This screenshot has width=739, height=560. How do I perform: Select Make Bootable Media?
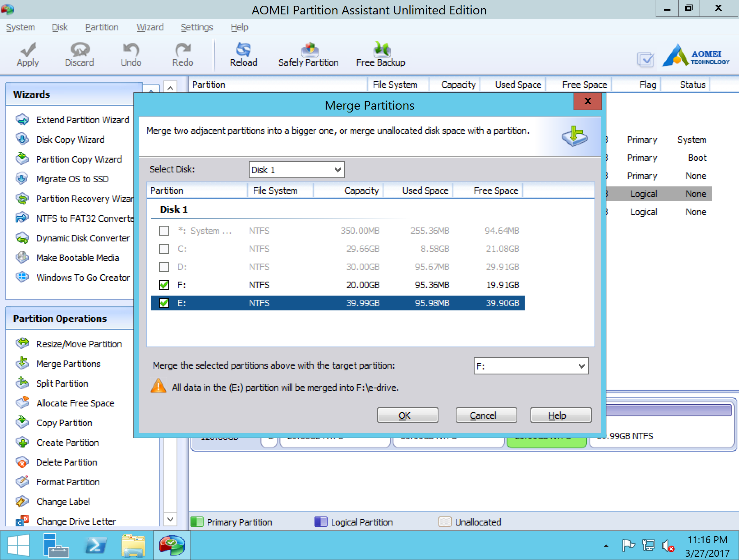point(68,258)
